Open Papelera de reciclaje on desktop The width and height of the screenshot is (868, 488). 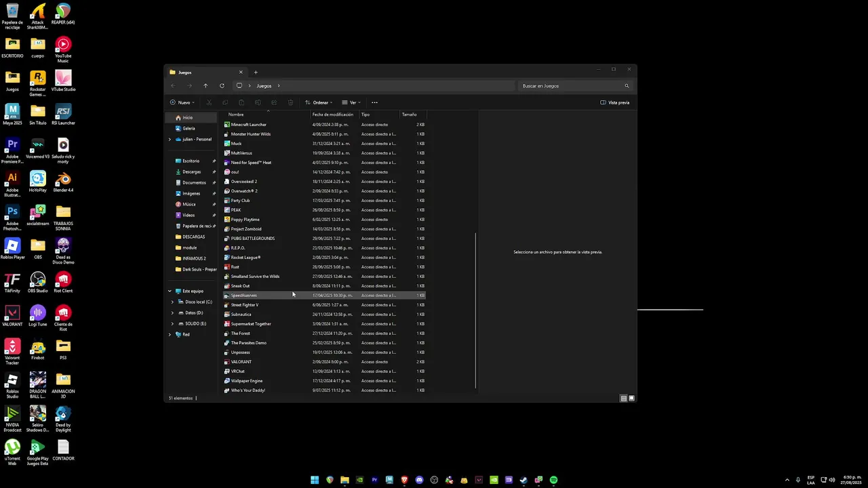[12, 16]
